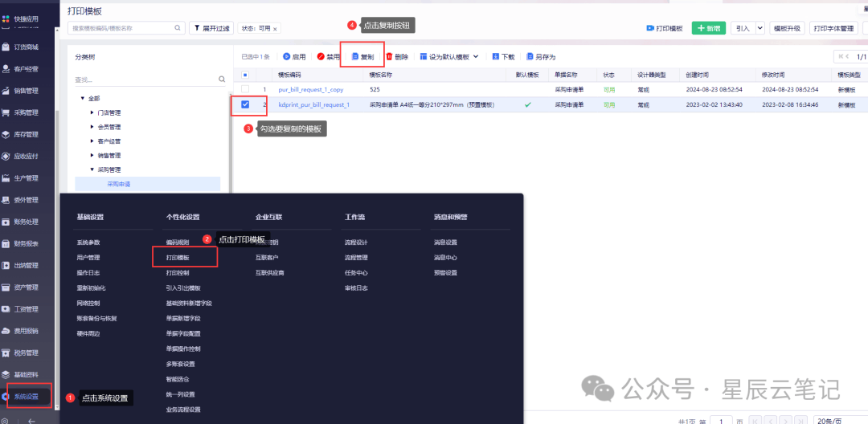
Task: Toggle the select-all checkbox in table header
Action: pyautogui.click(x=245, y=75)
